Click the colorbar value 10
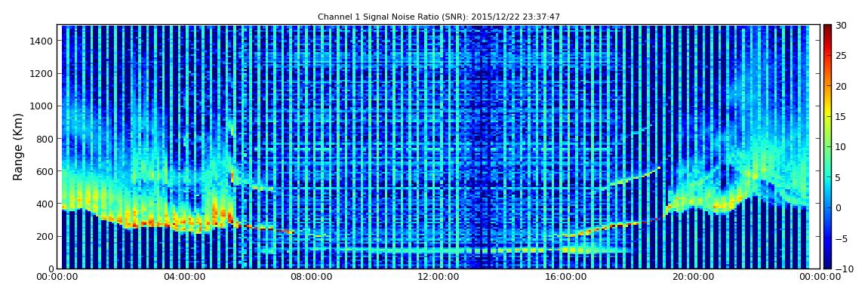Image resolution: width=868 pixels, height=307 pixels. point(842,147)
